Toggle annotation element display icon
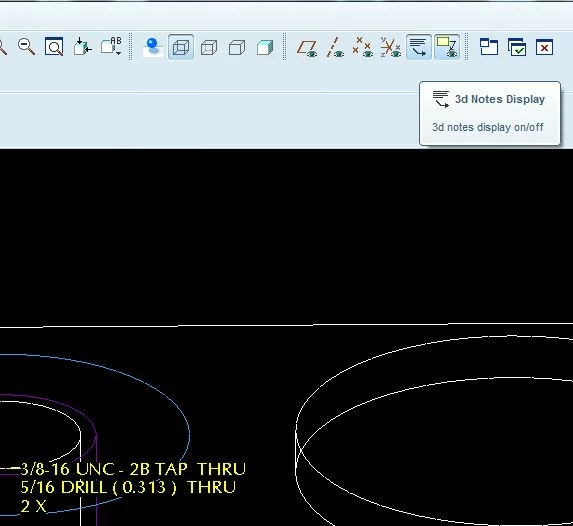 (447, 48)
